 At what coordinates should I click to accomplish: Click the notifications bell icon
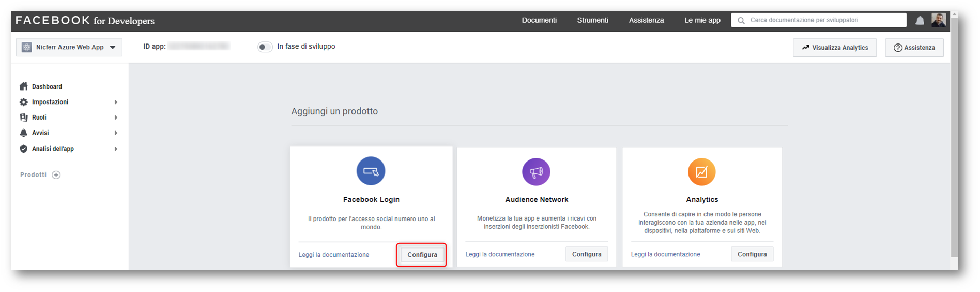click(x=920, y=21)
